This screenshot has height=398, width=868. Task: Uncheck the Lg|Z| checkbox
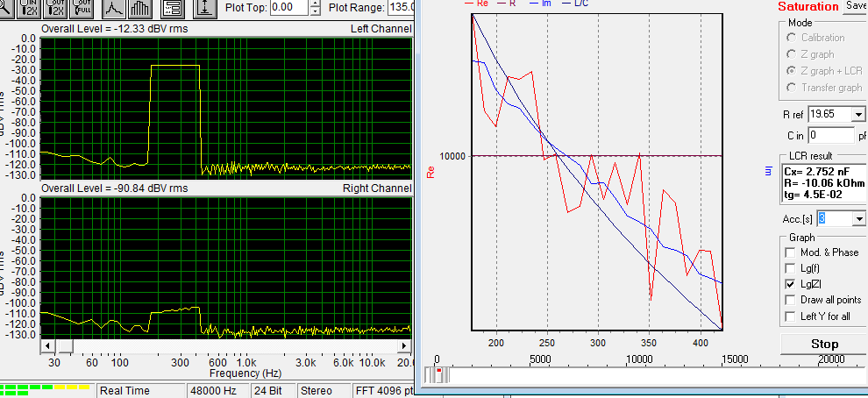click(790, 285)
